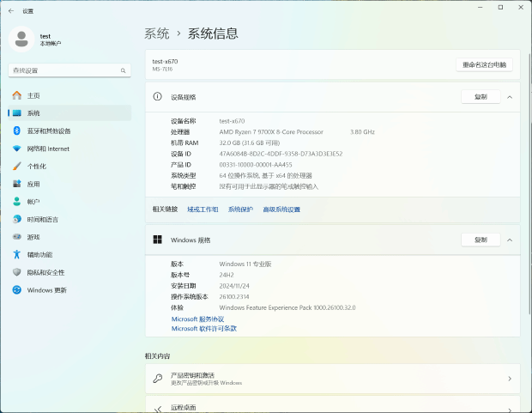This screenshot has height=413, width=532.
Task: Open Microsoft 服务协议 link
Action: coord(197,319)
